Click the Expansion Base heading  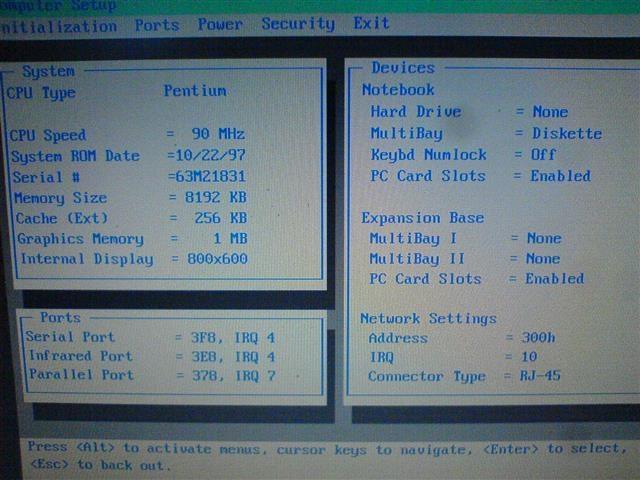click(x=422, y=218)
